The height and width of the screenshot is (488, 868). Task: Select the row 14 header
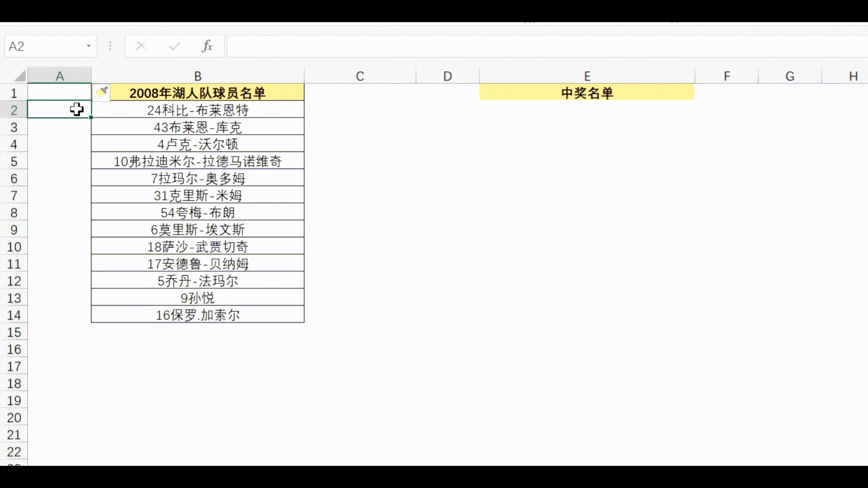pos(14,315)
